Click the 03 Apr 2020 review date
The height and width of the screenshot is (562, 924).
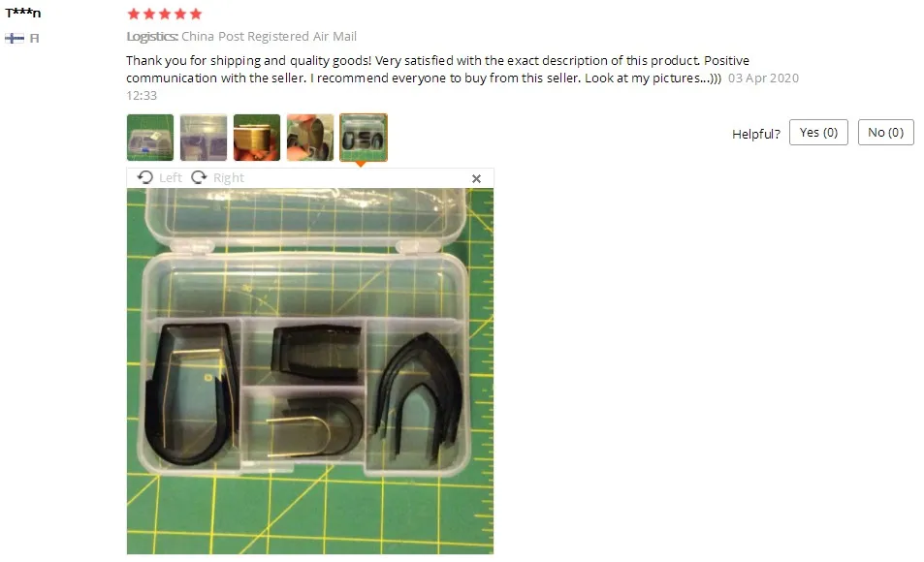pos(763,78)
